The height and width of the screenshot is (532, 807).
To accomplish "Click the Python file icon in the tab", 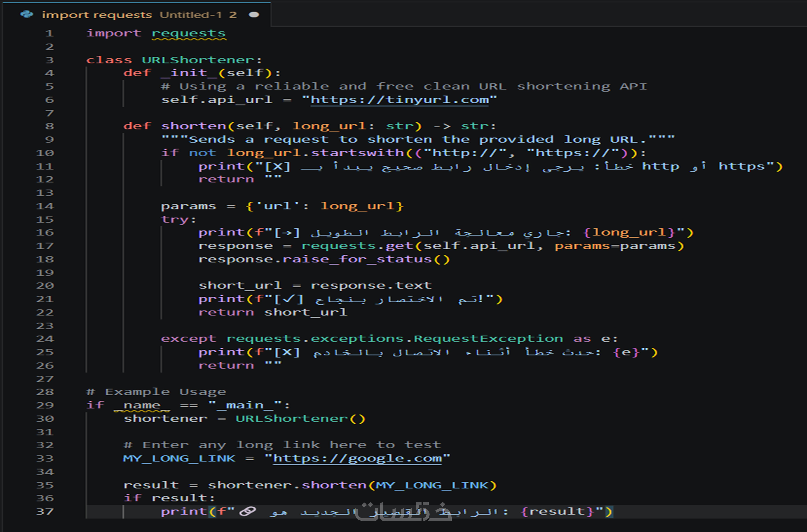I will click(x=27, y=14).
